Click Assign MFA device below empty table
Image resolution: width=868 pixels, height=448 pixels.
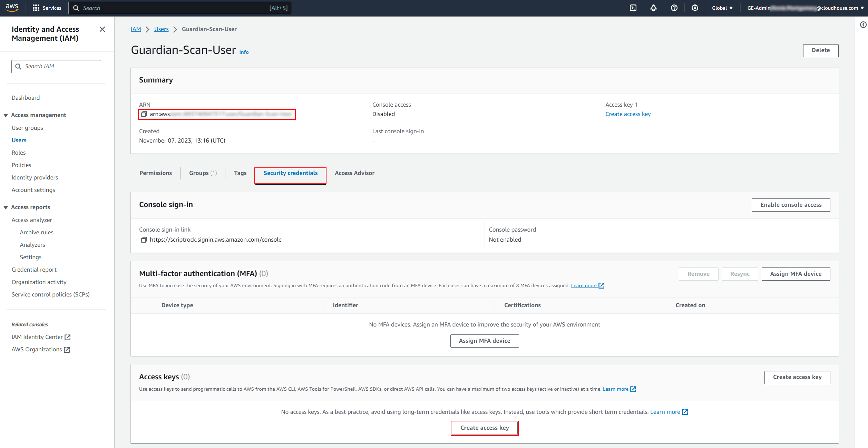pos(484,341)
